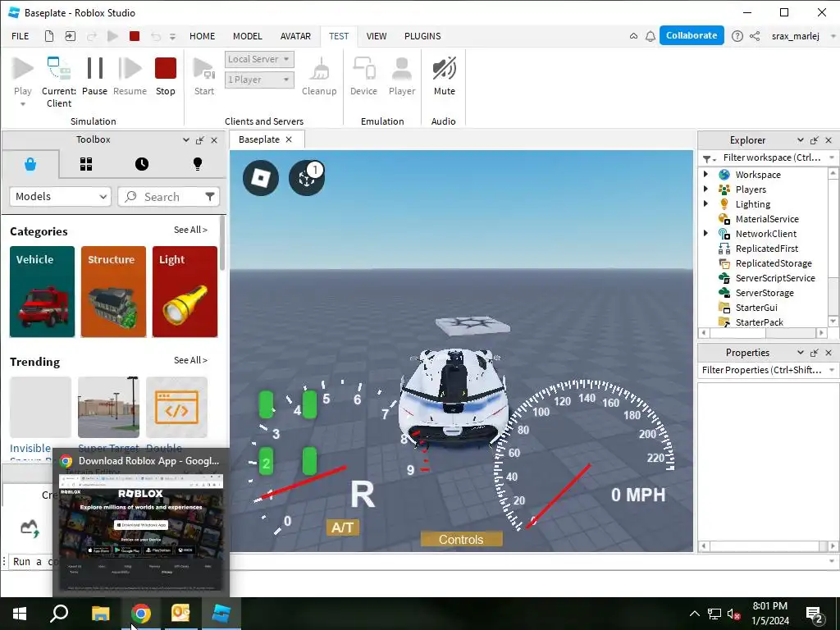Image resolution: width=840 pixels, height=630 pixels.
Task: Select ServerScriptService in Explorer
Action: click(775, 278)
